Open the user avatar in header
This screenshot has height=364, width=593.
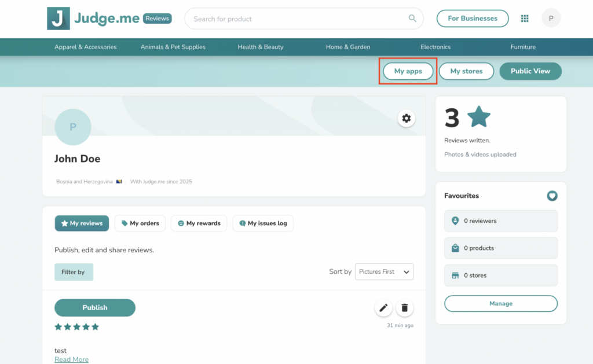point(551,19)
